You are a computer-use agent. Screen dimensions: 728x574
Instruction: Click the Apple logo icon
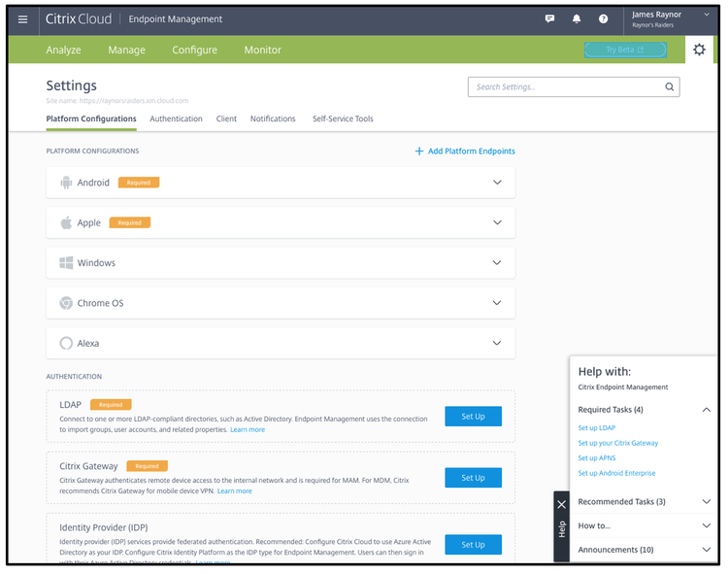tap(66, 222)
